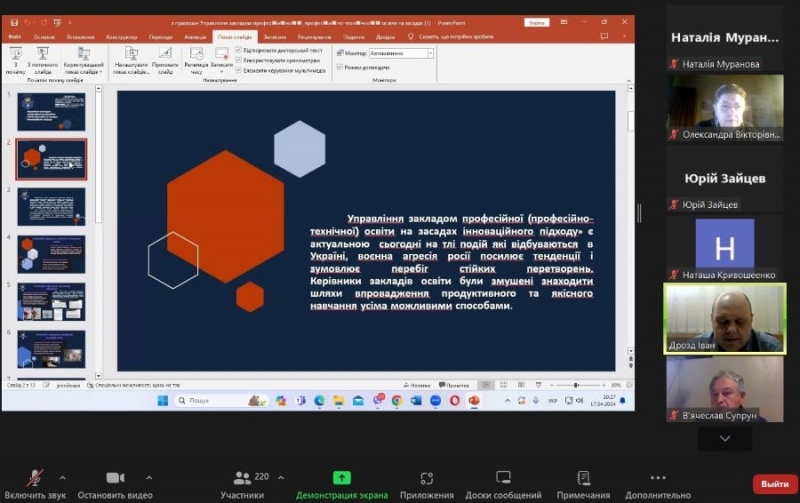The height and width of the screenshot is (503, 800).
Task: Show hidden system tray icons
Action: click(x=507, y=400)
